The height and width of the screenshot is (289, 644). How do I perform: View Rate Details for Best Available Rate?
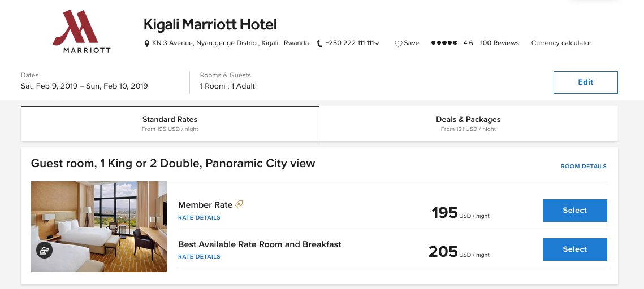[x=199, y=257]
